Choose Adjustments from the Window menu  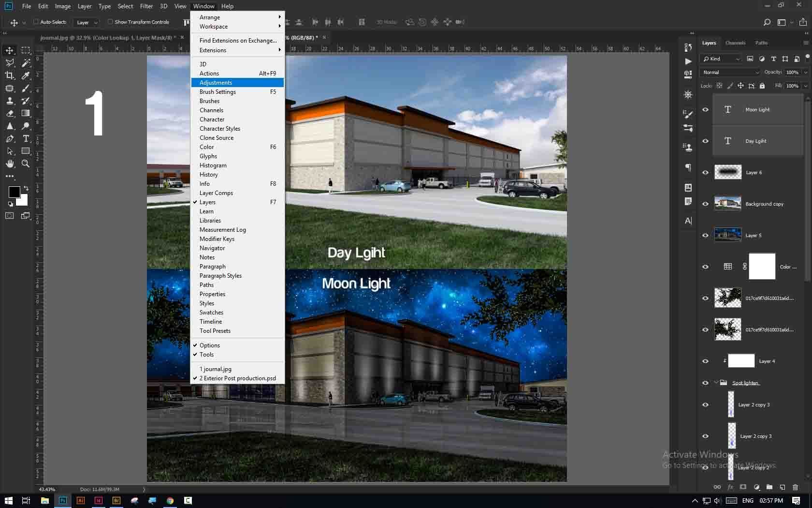(x=216, y=83)
